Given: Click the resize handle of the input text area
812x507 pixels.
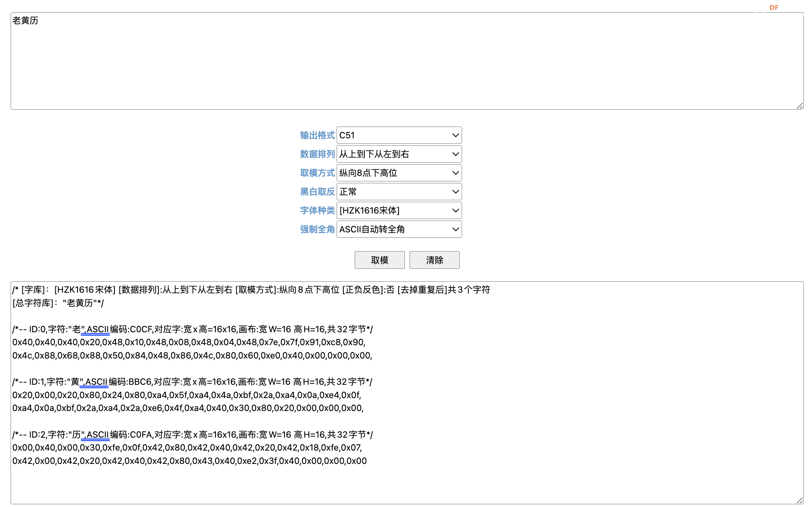Looking at the screenshot, I should coord(799,106).
